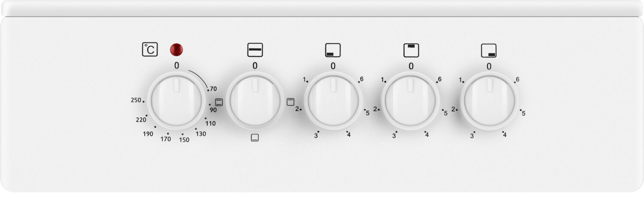Click the rear-left hotplate icon
Screen dimensions: 644x221
pyautogui.click(x=411, y=50)
